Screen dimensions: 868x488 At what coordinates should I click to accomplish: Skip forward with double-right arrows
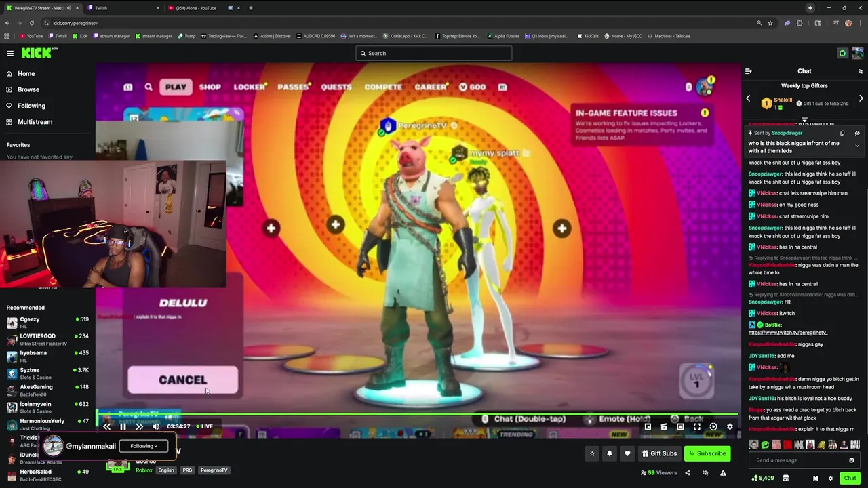click(x=139, y=426)
